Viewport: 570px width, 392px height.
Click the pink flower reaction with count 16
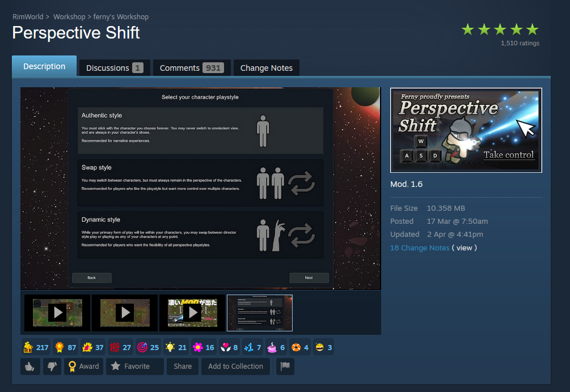click(x=203, y=347)
